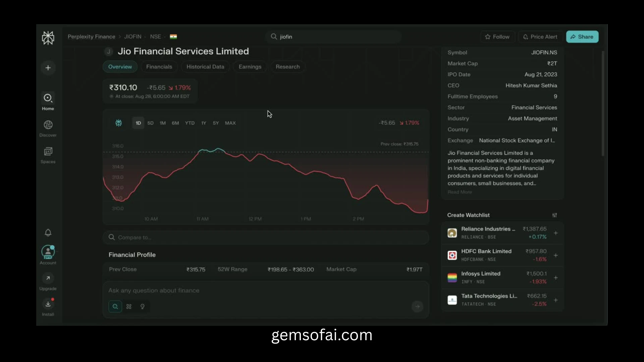644x362 pixels.
Task: Select the lightbulb mode icon in the ask box
Action: click(143, 306)
